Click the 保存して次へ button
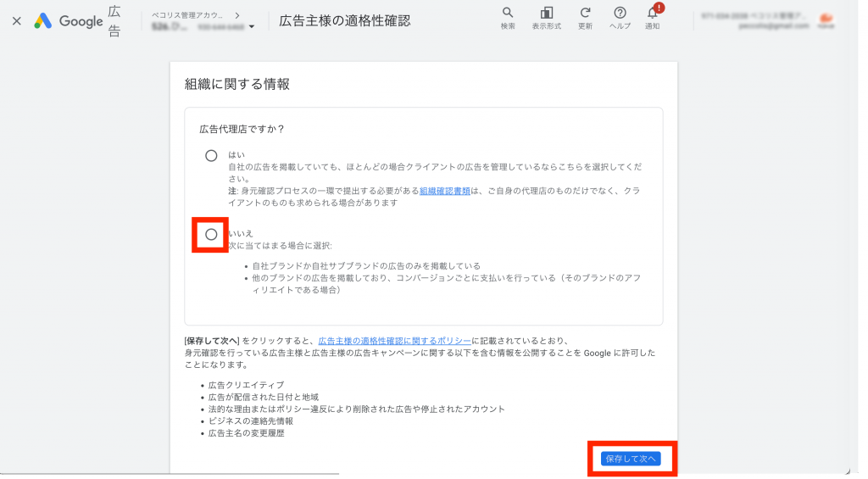The height and width of the screenshot is (479, 868). click(630, 458)
